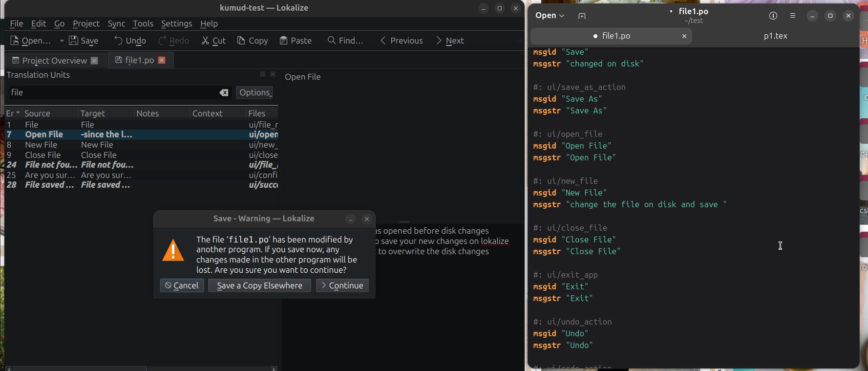Image resolution: width=868 pixels, height=371 pixels.
Task: Open the Sync menu
Action: point(116,23)
